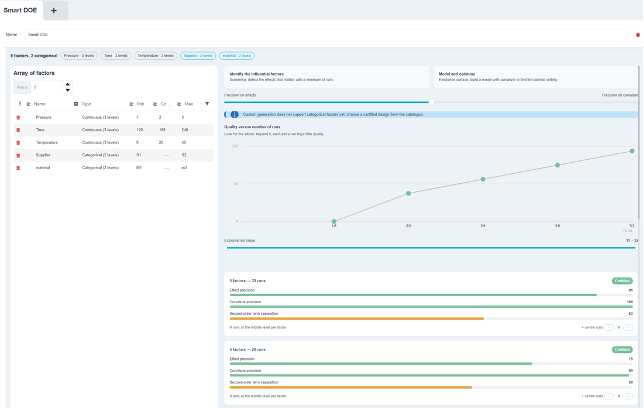Delete the Pressure factor row
The height and width of the screenshot is (408, 644).
pyautogui.click(x=18, y=118)
